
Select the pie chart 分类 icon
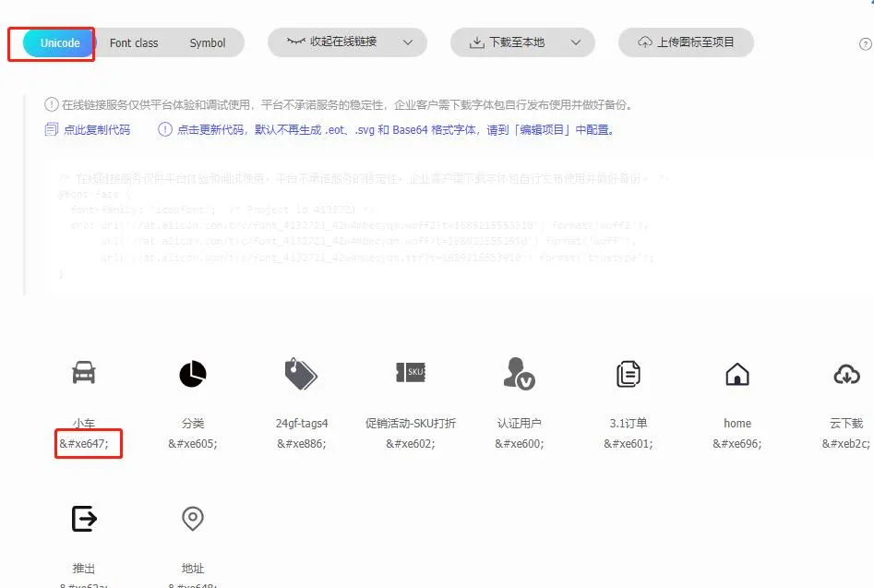193,373
